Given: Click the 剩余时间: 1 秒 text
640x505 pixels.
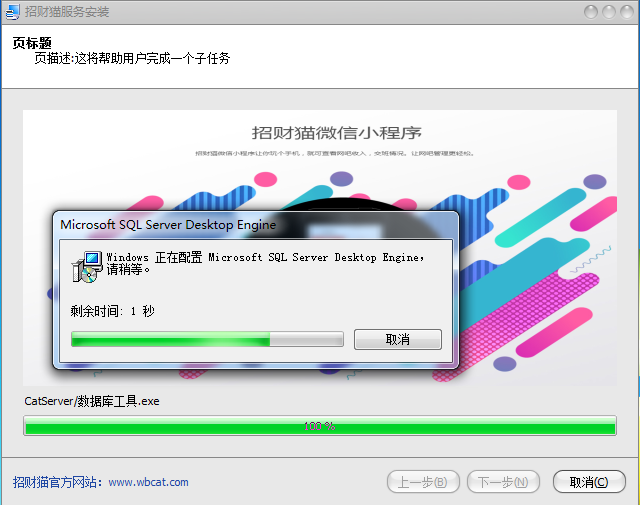Looking at the screenshot, I should (112, 311).
